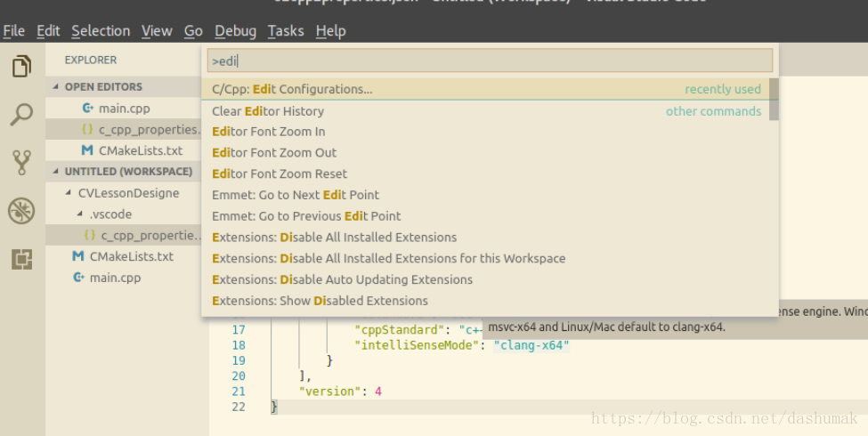Click line number 18 in the gutter
The width and height of the screenshot is (868, 436).
(239, 345)
